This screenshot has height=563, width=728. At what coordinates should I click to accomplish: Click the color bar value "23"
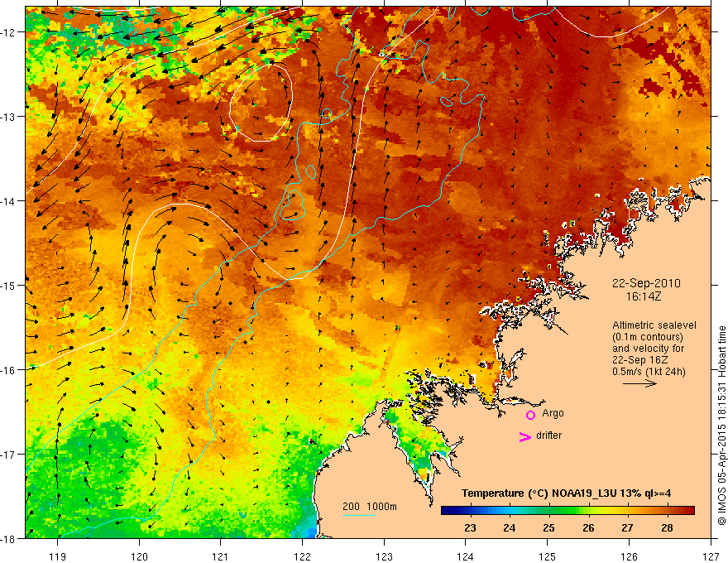[x=470, y=527]
